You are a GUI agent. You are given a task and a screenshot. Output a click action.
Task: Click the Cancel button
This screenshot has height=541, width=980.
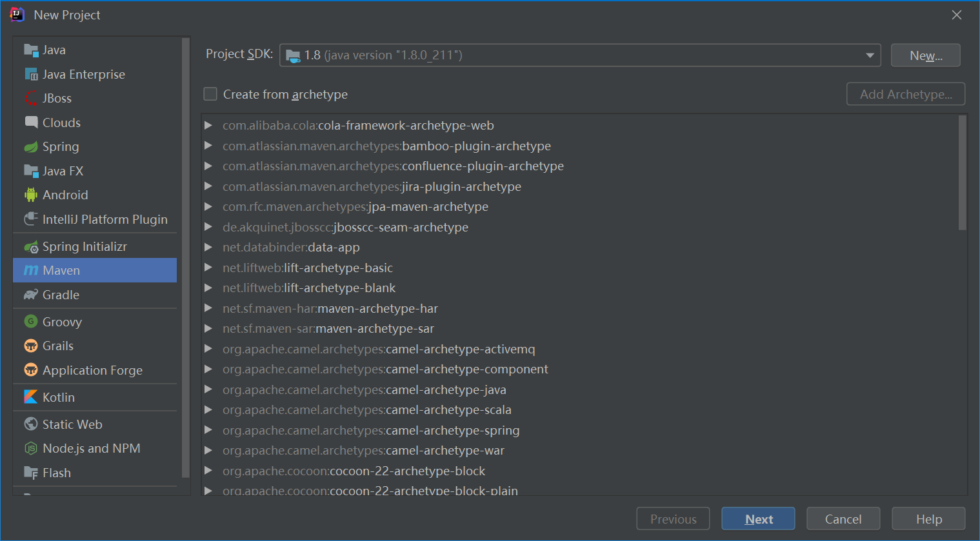[x=843, y=519]
